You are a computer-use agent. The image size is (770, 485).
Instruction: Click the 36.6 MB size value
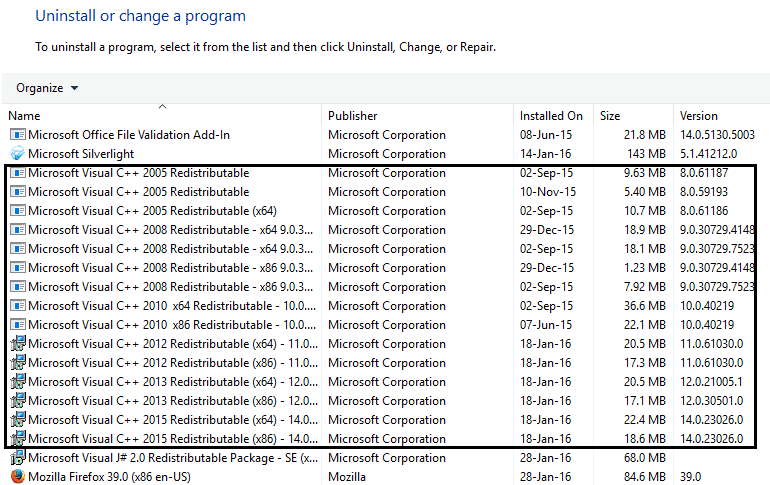645,306
